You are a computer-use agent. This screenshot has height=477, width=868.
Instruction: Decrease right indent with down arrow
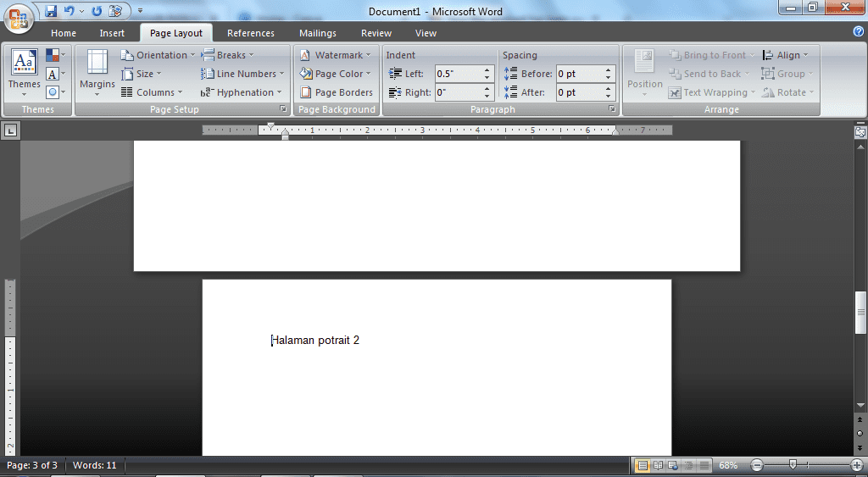487,97
